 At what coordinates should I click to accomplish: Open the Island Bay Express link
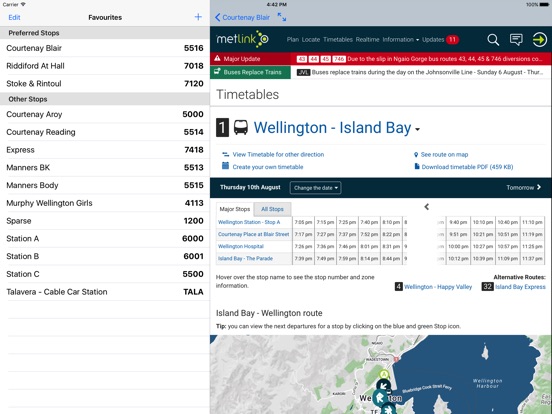[x=520, y=287]
